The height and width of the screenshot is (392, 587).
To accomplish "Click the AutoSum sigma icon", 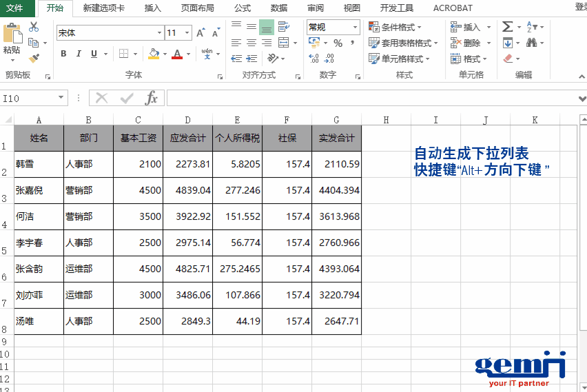I will 508,27.
